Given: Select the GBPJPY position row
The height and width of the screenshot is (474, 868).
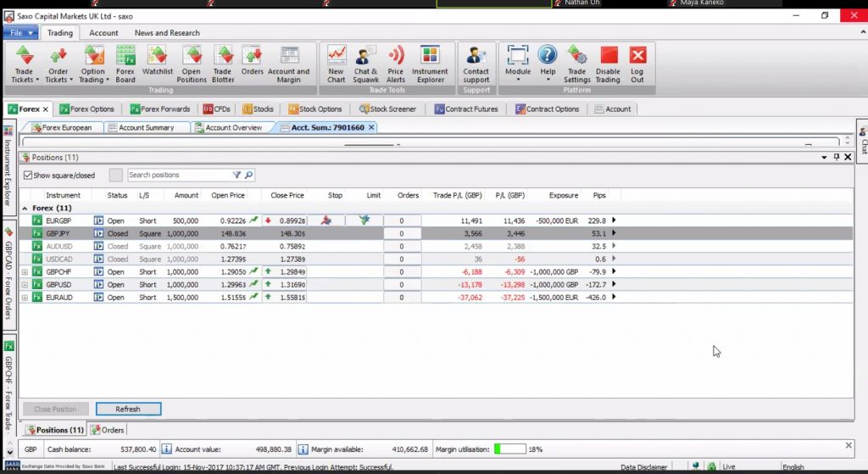Looking at the screenshot, I should click(x=436, y=234).
